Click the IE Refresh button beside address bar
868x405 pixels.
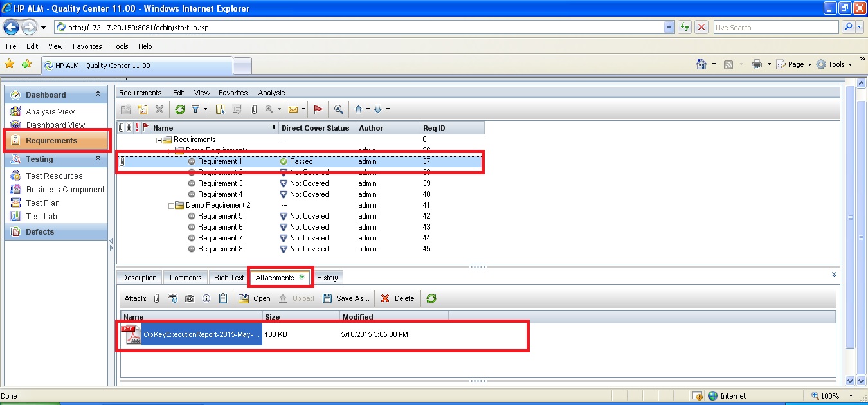[684, 27]
